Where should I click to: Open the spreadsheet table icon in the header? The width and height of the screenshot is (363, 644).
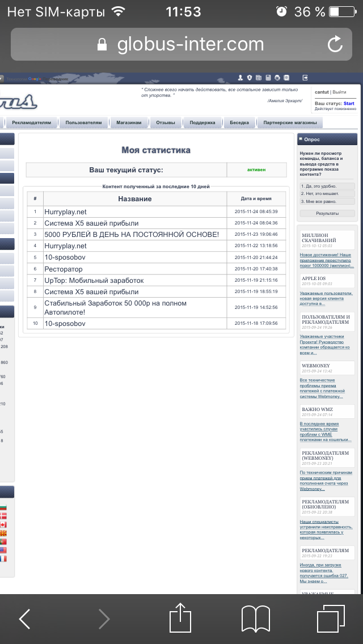click(x=259, y=78)
